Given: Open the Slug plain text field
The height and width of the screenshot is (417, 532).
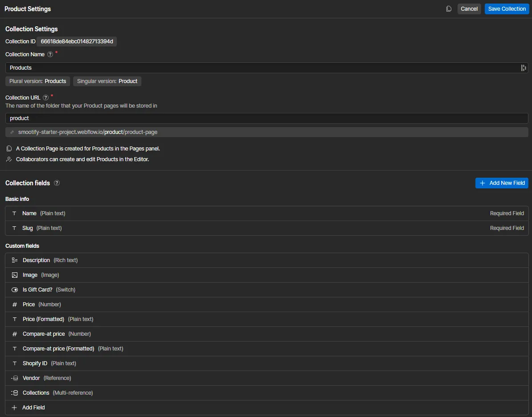Looking at the screenshot, I should click(x=266, y=228).
